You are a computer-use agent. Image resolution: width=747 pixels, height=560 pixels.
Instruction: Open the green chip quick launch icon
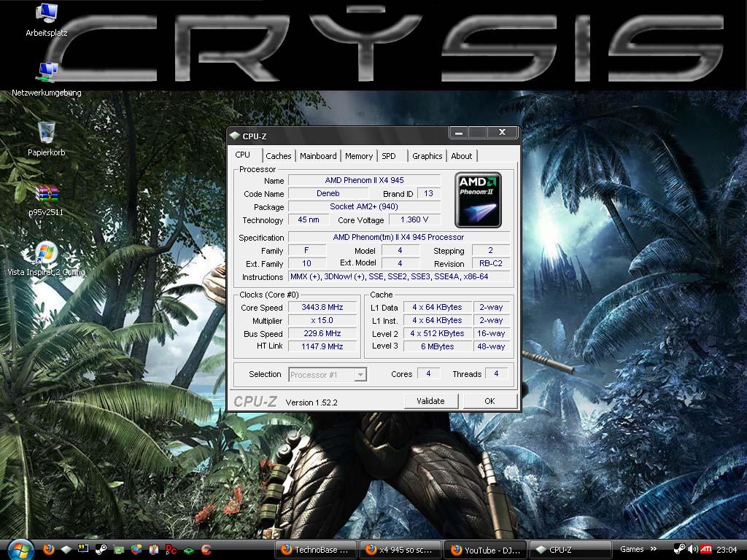pyautogui.click(x=189, y=550)
